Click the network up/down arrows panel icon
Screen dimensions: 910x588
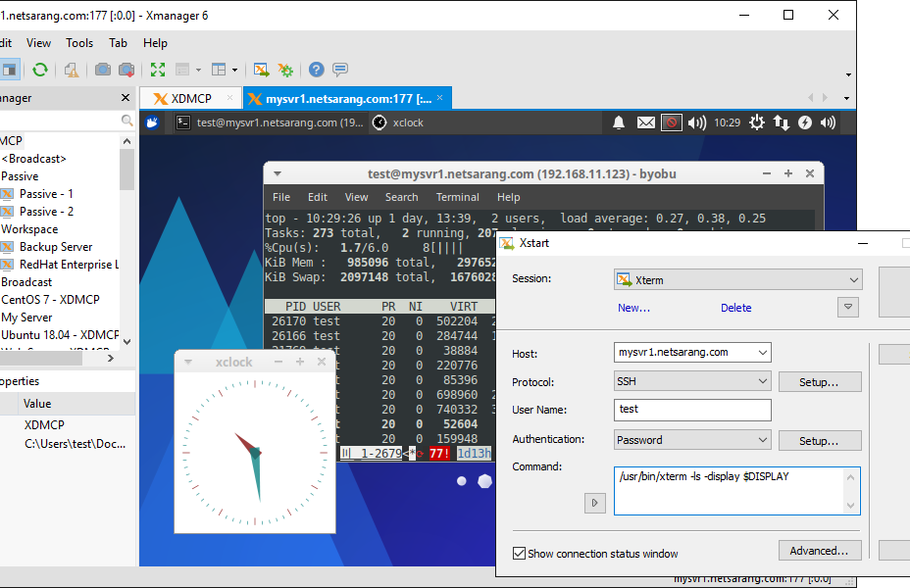point(782,122)
